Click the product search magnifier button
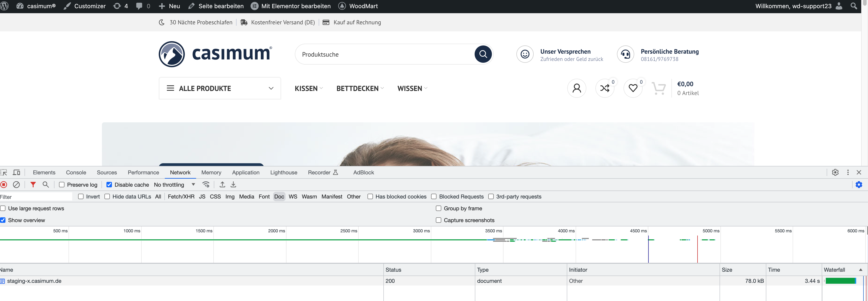 pyautogui.click(x=483, y=54)
